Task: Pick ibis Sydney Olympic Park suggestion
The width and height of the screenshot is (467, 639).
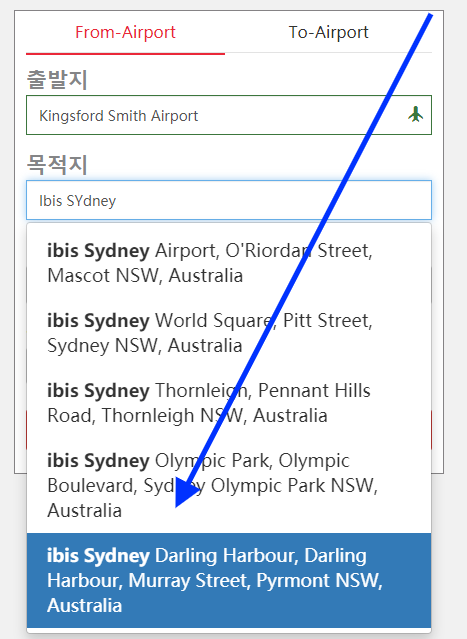Action: point(229,485)
